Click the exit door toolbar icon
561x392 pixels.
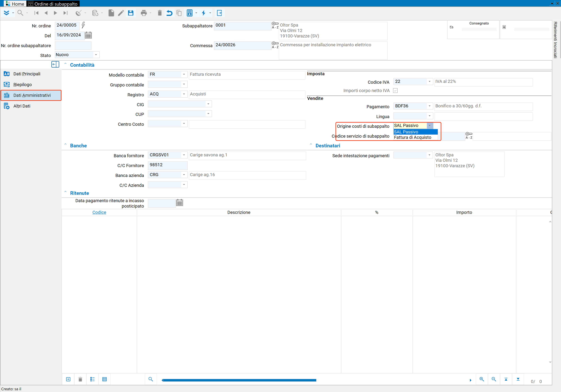click(219, 13)
